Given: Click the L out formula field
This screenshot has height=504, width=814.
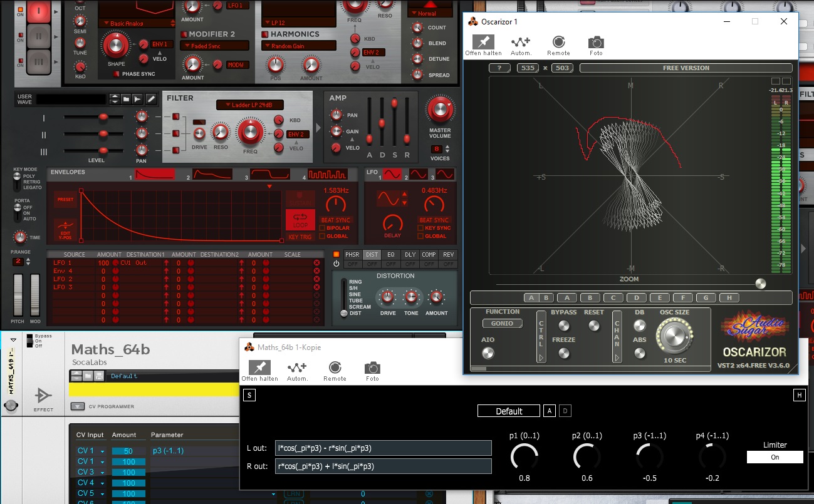Looking at the screenshot, I should tap(384, 448).
